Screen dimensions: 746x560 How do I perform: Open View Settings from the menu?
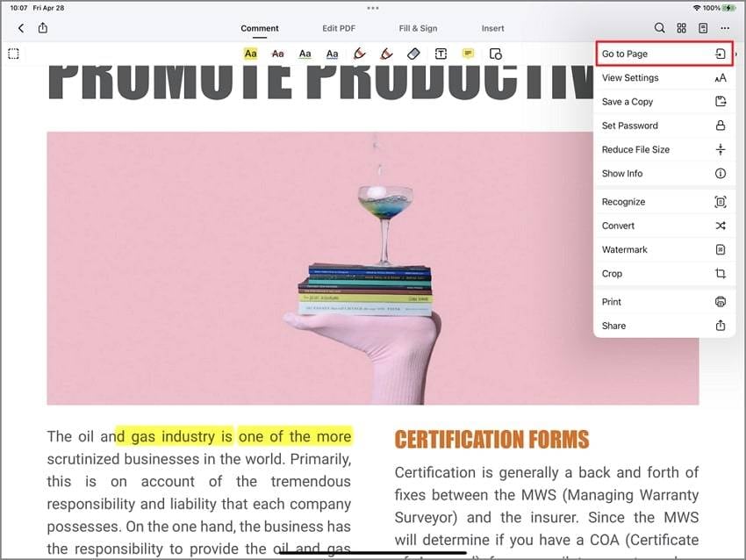tap(664, 77)
